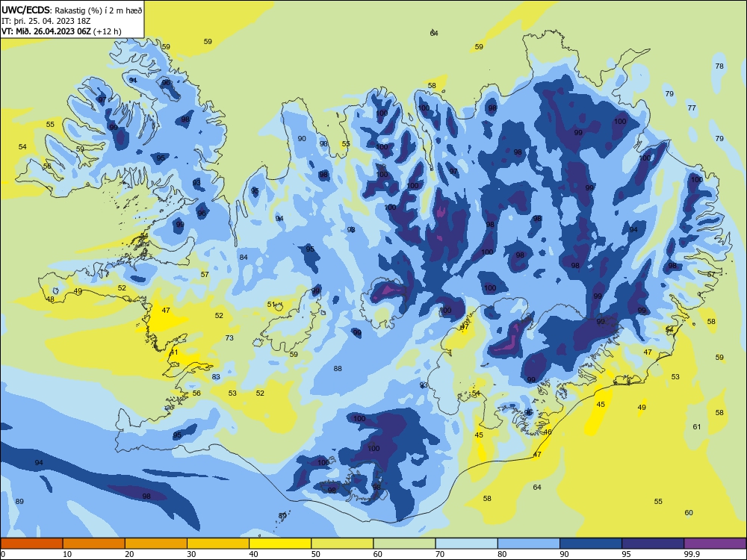This screenshot has width=747, height=560.
Task: Select the 10–20 orange legend swatch
Action: (94, 544)
